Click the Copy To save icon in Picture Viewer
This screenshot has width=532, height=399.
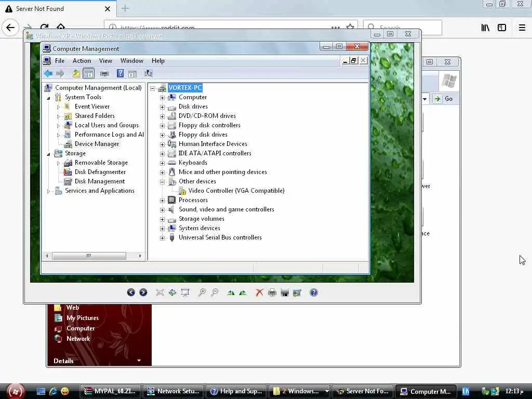[x=285, y=292]
